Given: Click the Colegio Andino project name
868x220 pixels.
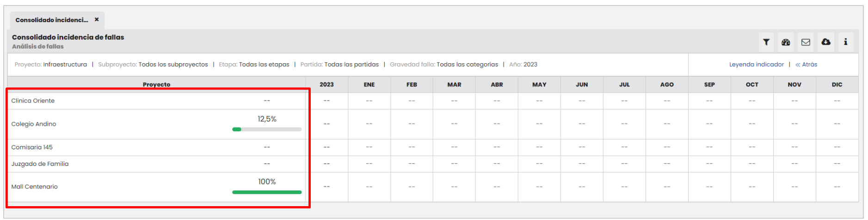Looking at the screenshot, I should [x=34, y=124].
